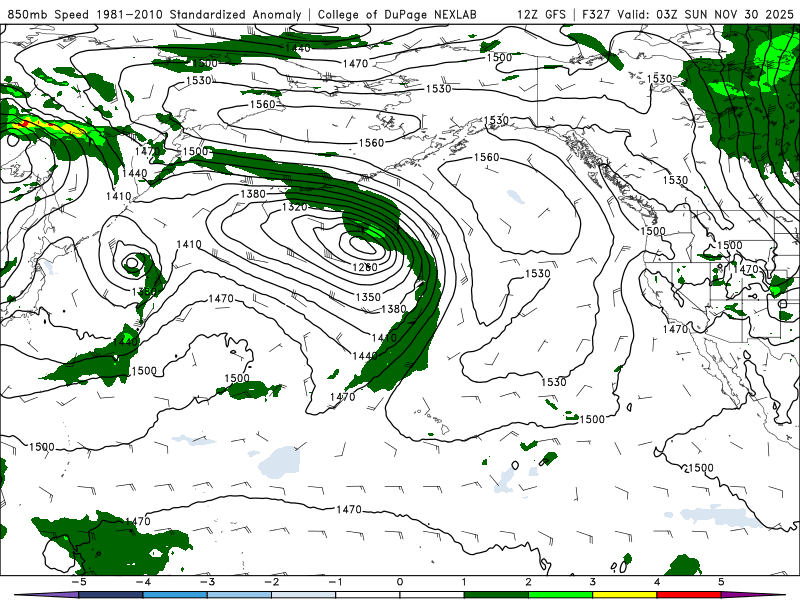The image size is (800, 600).
Task: Click the red swatch between 4 and 5
Action: tap(689, 595)
